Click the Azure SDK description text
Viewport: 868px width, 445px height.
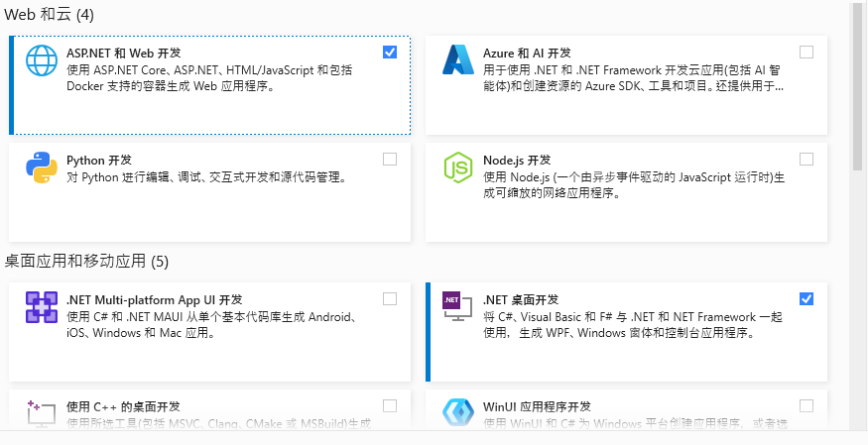point(633,78)
